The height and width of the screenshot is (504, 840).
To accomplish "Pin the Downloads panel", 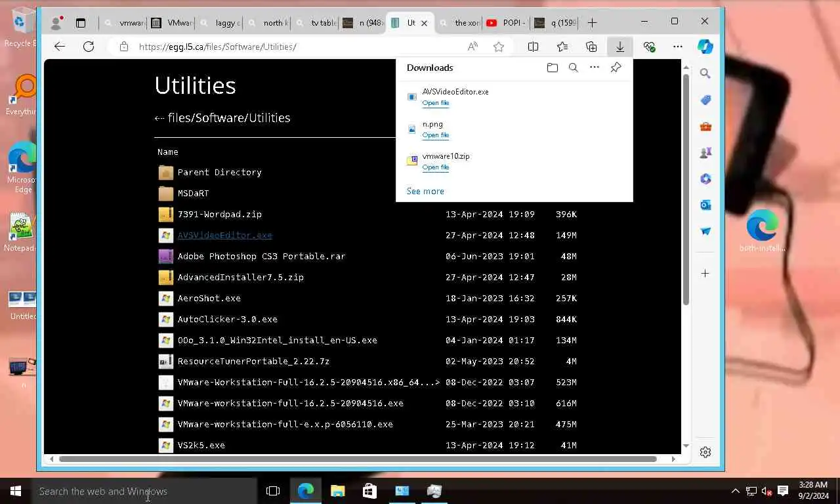I will click(616, 68).
